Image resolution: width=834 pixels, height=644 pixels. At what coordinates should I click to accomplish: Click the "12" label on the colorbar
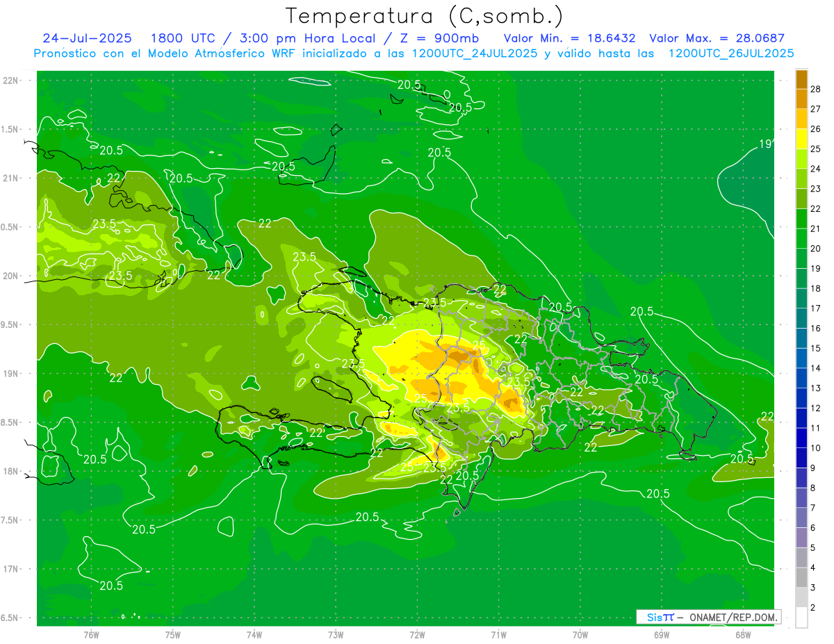[x=816, y=408]
